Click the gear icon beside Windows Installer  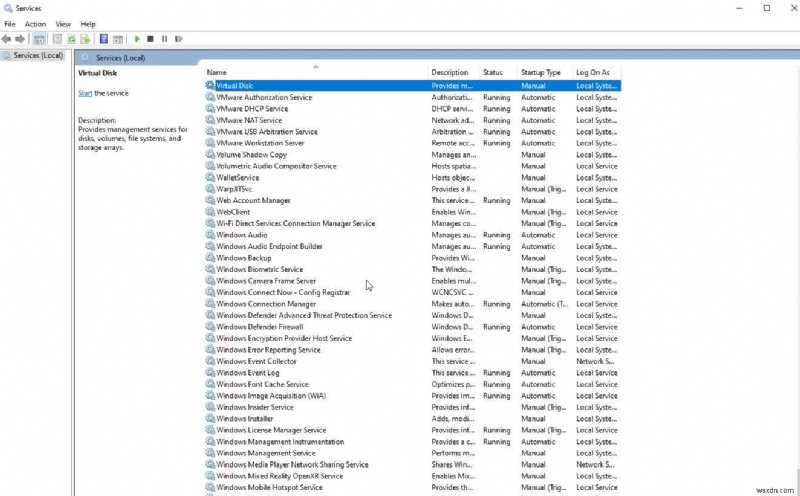point(210,418)
